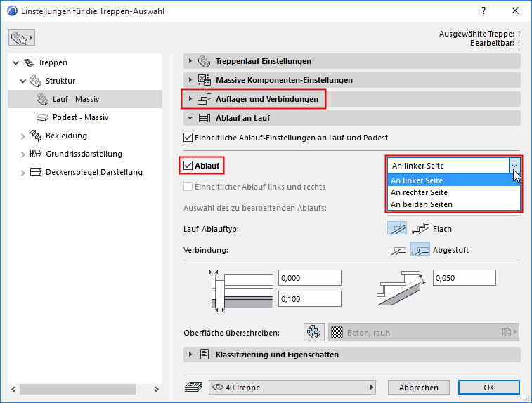Choose the Flach drainage type icon
Screen dimensions: 532x403
pos(420,228)
